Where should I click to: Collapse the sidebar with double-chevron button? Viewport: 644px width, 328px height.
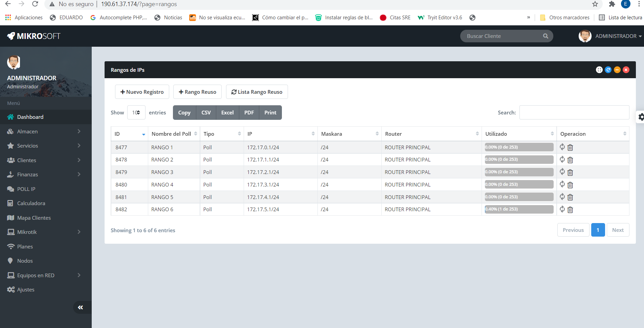(x=81, y=307)
